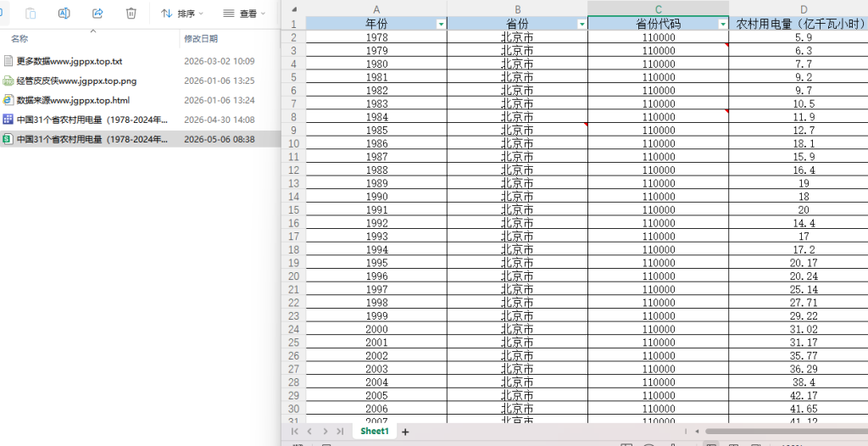Click the date 2026-05-06 08:38

[x=220, y=139]
